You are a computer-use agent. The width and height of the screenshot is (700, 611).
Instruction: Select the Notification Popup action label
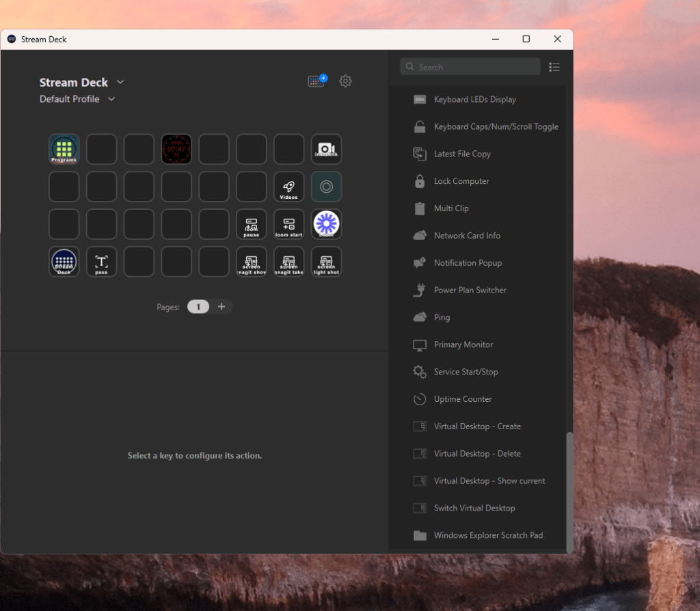[x=468, y=263]
